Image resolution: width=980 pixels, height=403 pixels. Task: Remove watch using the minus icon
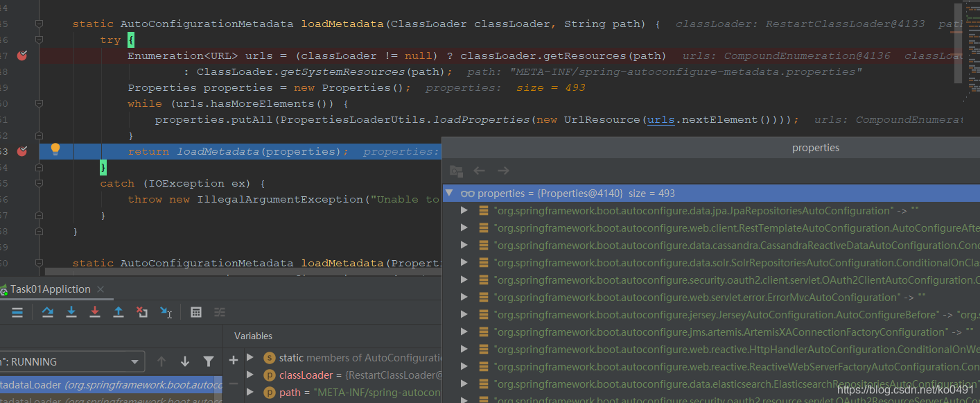(x=234, y=383)
